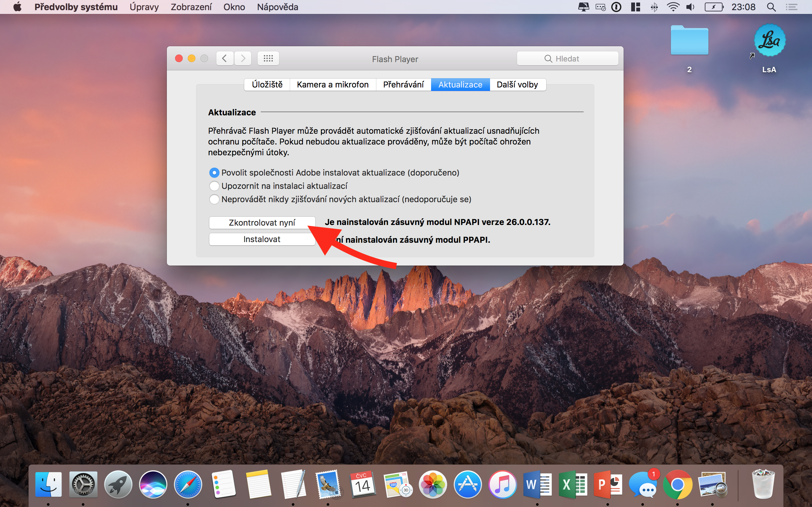Go back with the left chevron button
Viewport: 812px width, 507px height.
click(225, 59)
